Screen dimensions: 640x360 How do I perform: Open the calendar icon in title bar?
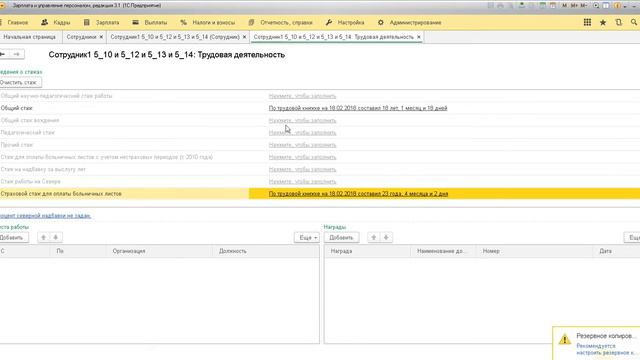click(553, 5)
